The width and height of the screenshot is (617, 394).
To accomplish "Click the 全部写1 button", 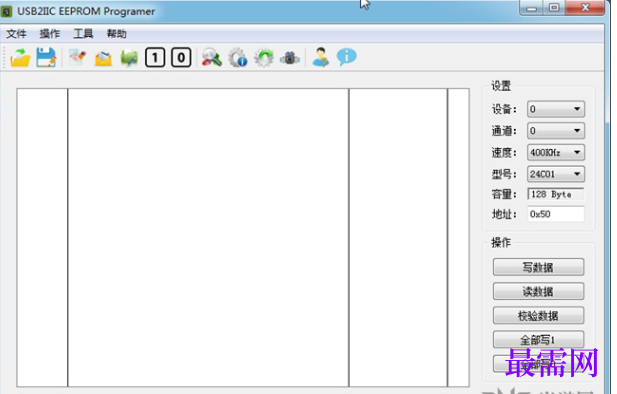I will pos(538,339).
